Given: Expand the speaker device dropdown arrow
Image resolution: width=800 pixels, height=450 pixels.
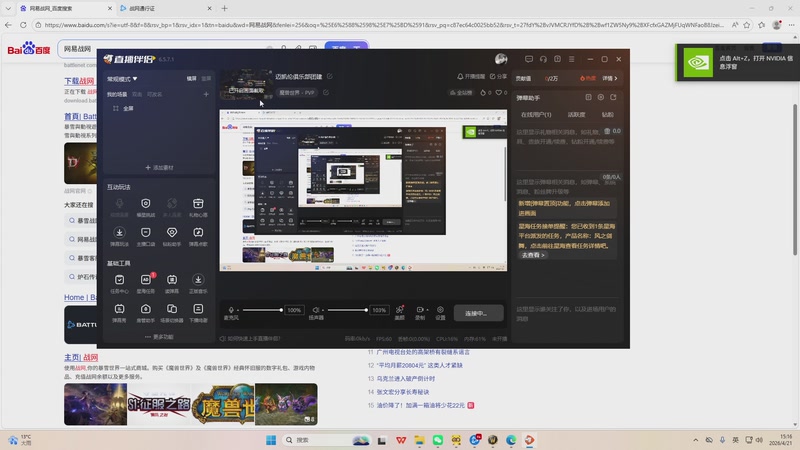Looking at the screenshot, I should pyautogui.click(x=322, y=310).
